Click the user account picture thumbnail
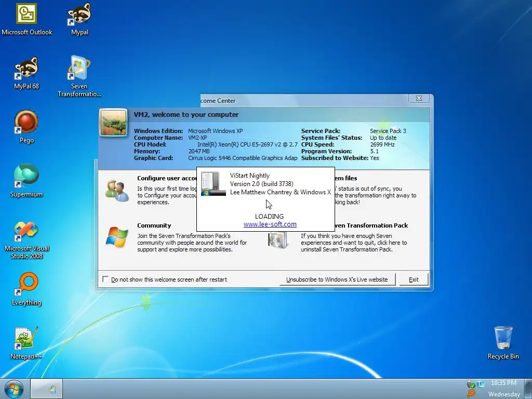This screenshot has height=399, width=532. (113, 123)
